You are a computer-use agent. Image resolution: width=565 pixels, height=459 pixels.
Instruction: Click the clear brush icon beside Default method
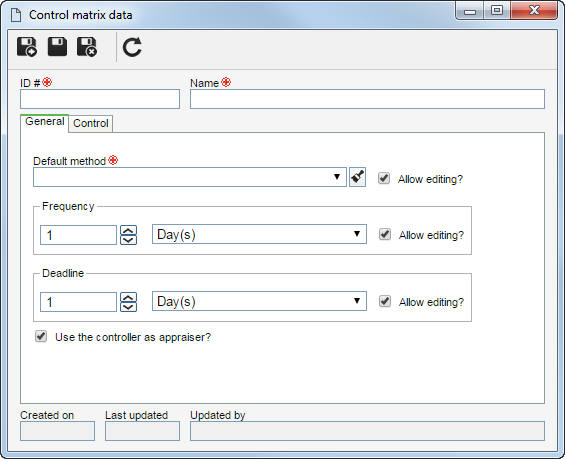[357, 177]
